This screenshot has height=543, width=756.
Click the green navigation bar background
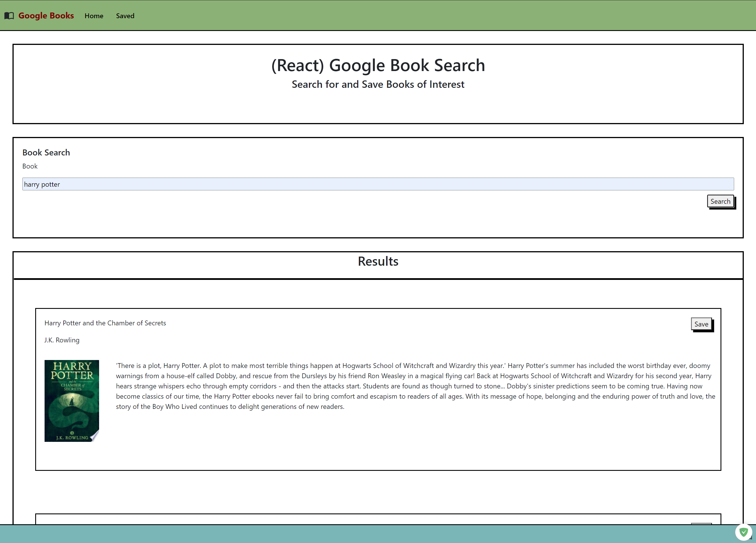tap(433, 16)
